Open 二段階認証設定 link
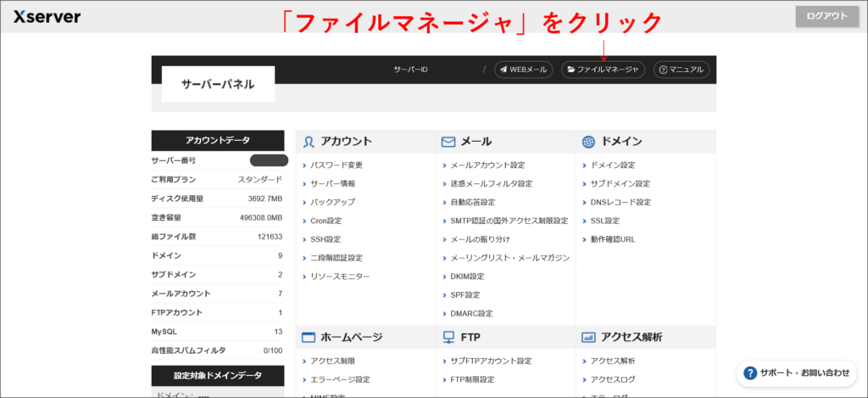The image size is (868, 398). (x=337, y=258)
